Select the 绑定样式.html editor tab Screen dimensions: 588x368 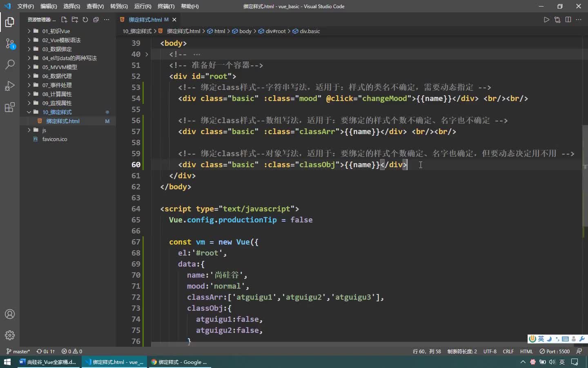(x=149, y=20)
